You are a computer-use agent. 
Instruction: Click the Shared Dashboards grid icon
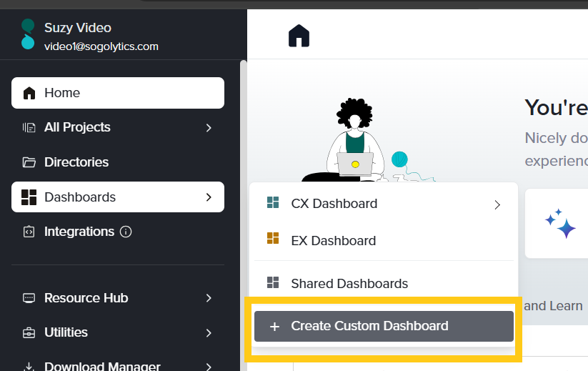(x=272, y=283)
